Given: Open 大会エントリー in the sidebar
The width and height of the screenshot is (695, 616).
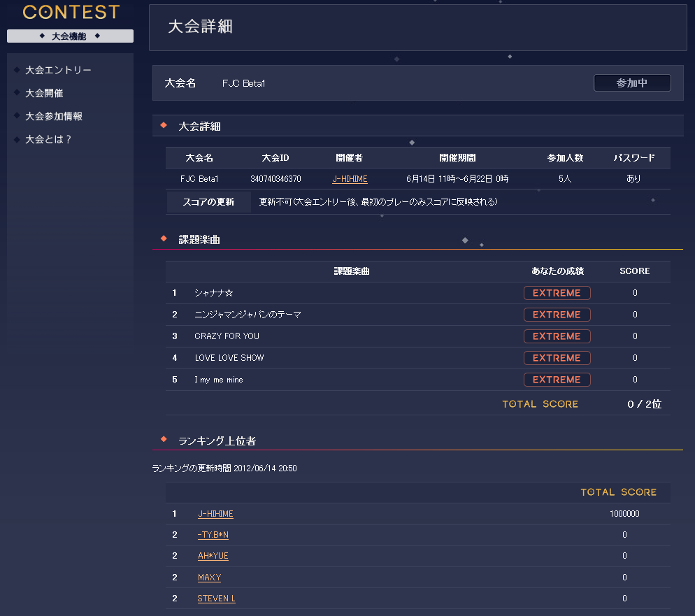Looking at the screenshot, I should 58,70.
